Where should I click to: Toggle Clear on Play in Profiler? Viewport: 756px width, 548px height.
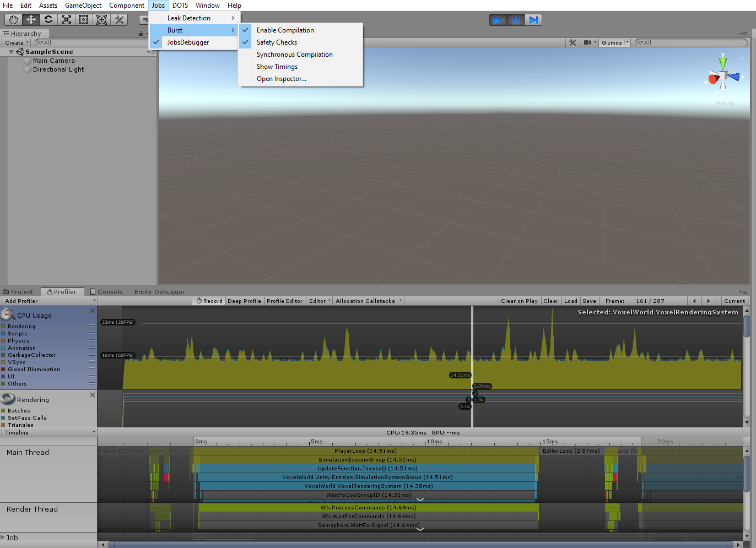point(519,301)
